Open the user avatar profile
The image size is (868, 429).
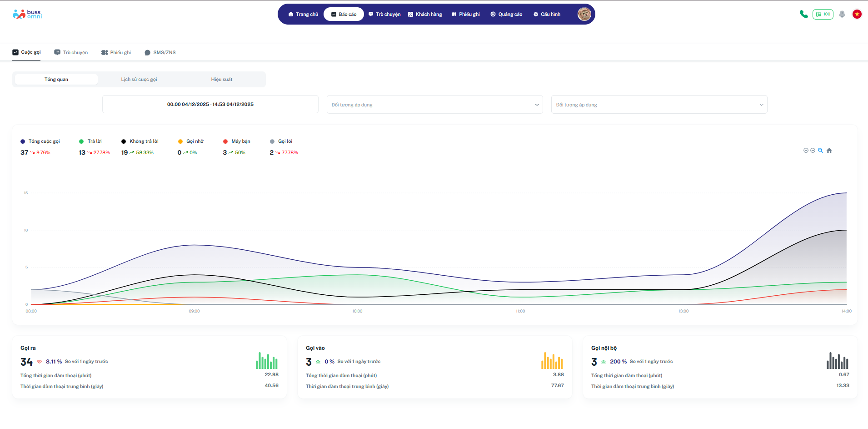coord(584,14)
